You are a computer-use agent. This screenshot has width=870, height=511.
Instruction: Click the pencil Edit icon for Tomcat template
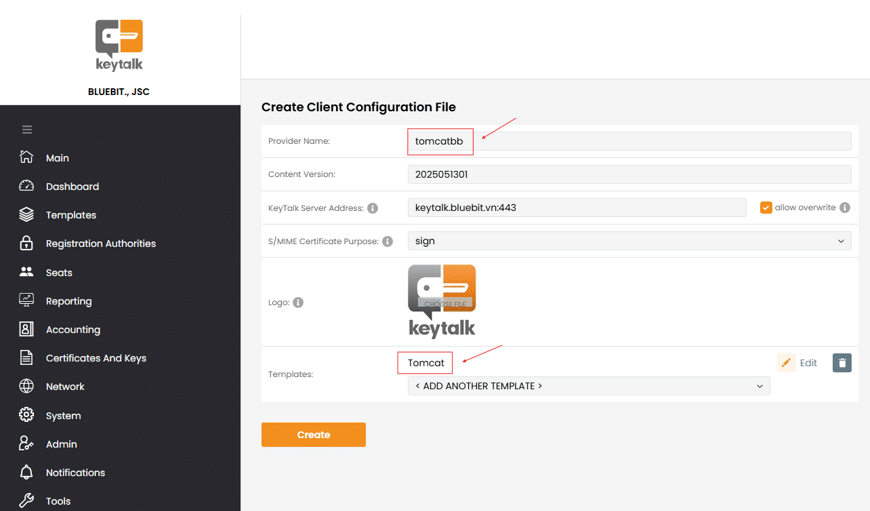click(786, 363)
